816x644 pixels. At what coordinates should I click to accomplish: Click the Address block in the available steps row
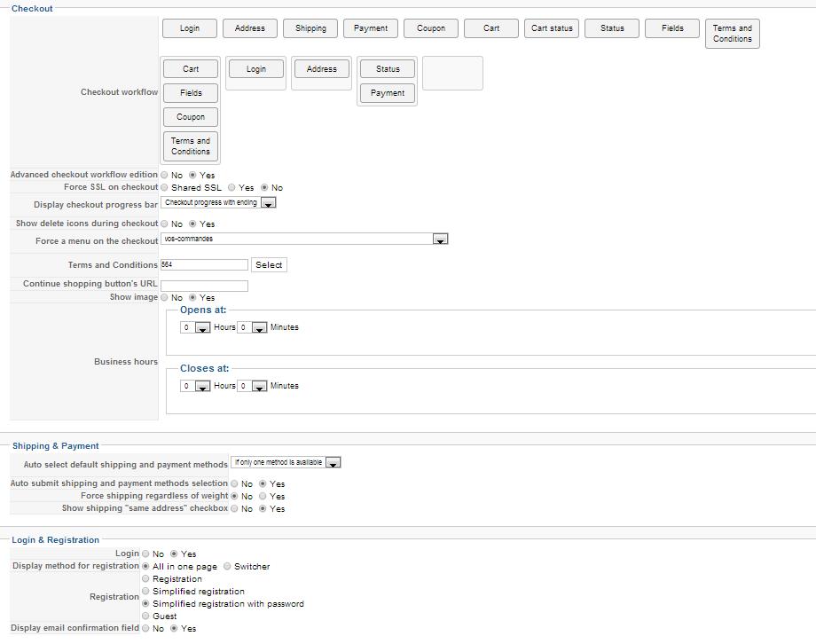250,28
